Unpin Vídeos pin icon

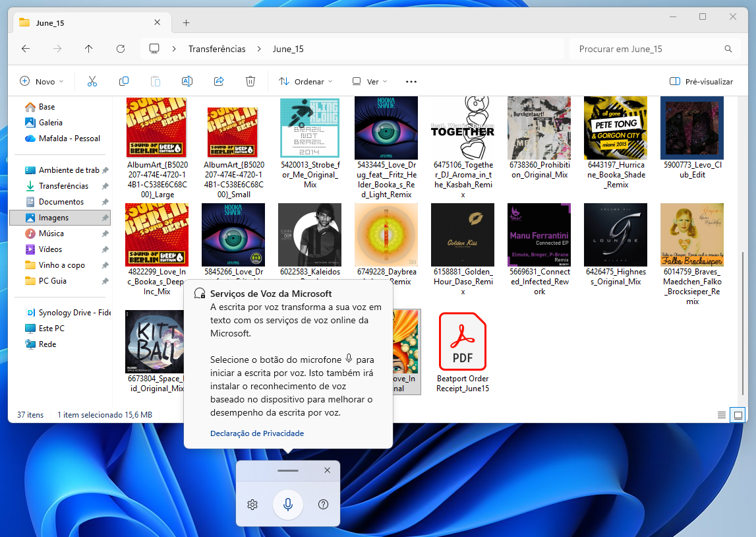(x=105, y=249)
